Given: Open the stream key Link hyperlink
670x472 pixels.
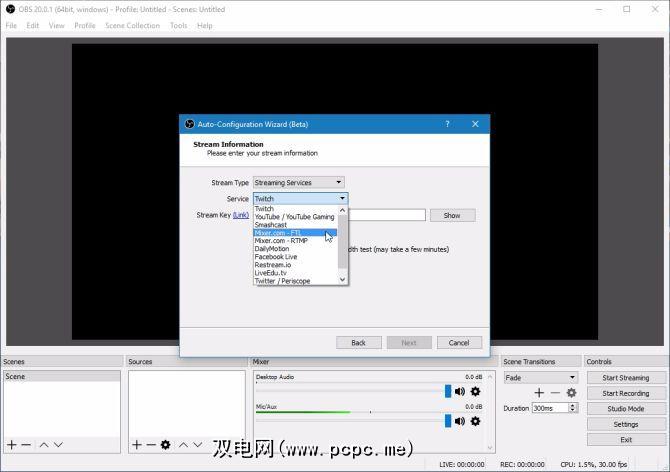Looking at the screenshot, I should 240,215.
